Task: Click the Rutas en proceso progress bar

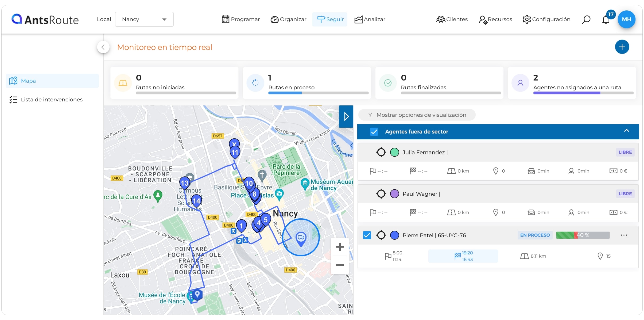Action: 318,93
